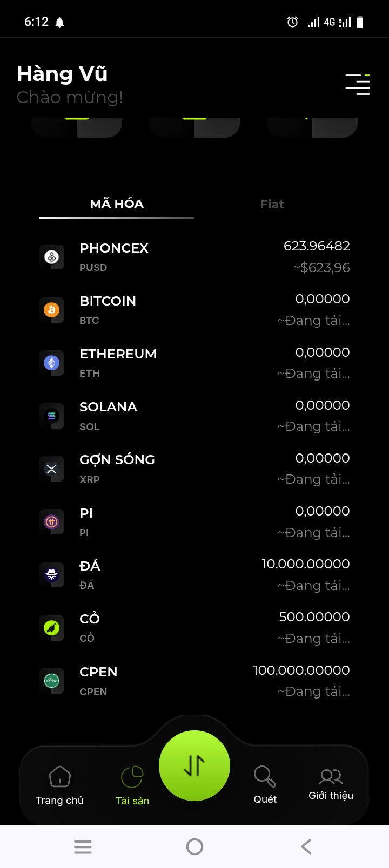
Task: Tap the Bitcoin coin icon
Action: [52, 310]
